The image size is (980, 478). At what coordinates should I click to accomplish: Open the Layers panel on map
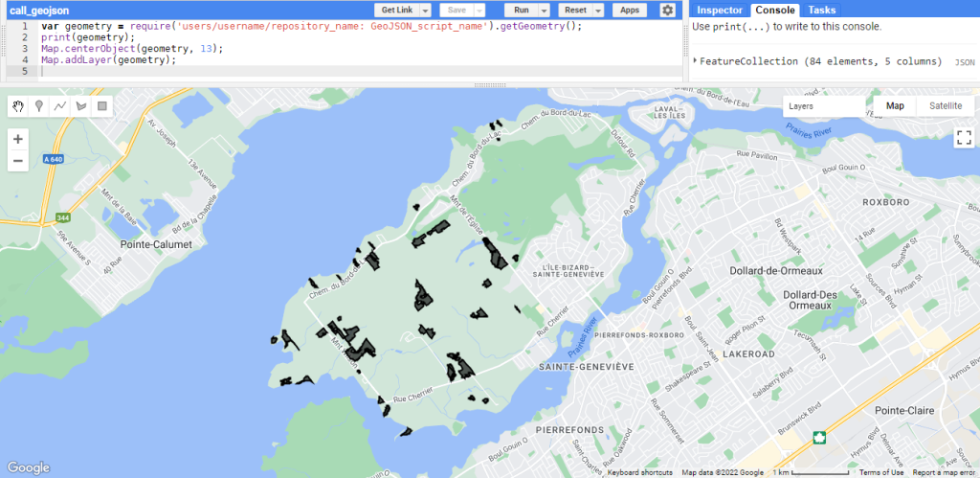[x=802, y=106]
